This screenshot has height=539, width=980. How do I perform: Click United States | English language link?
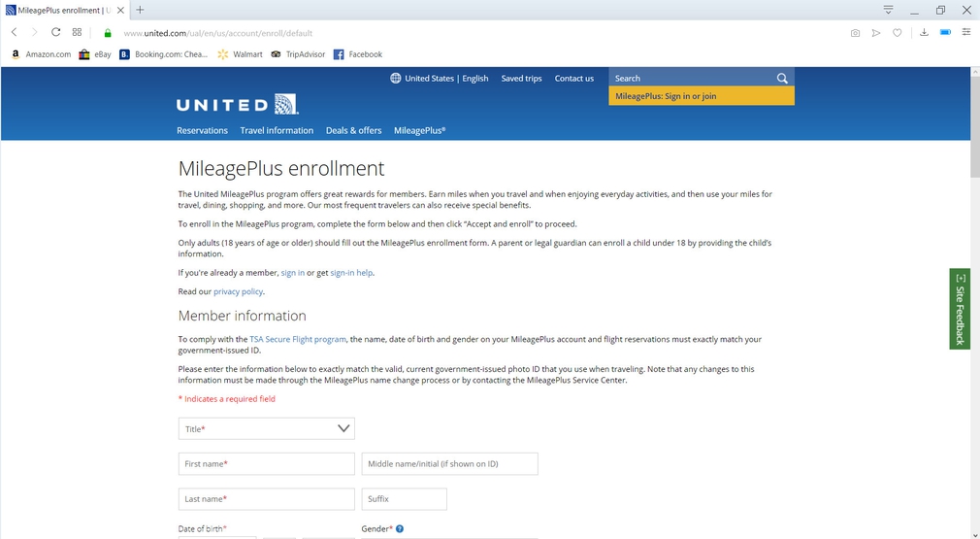point(446,78)
